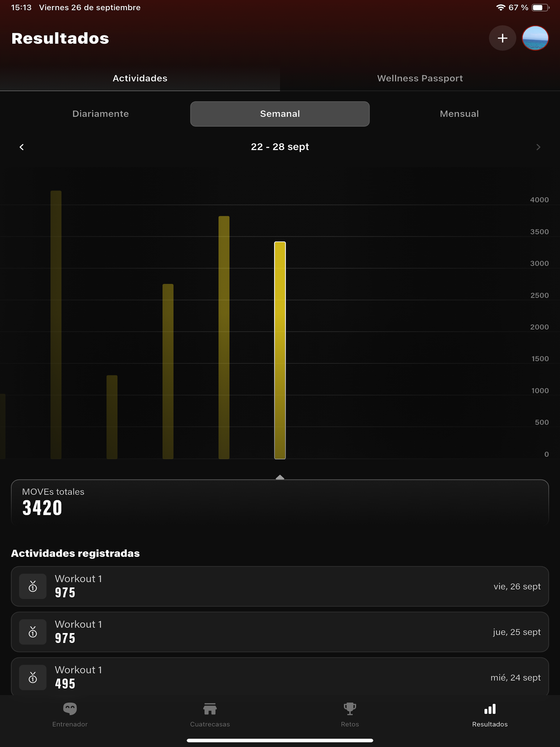Open Workout 1 from vie, 26 sept

(x=280, y=586)
